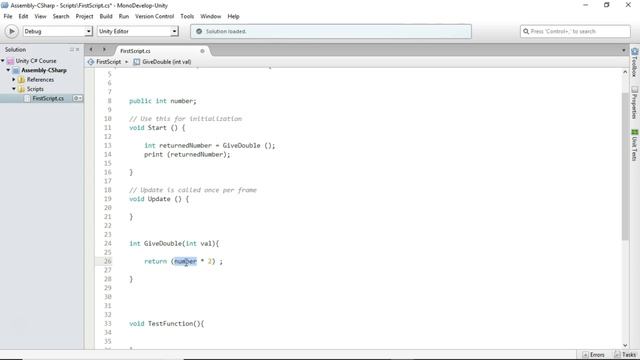Show the Errors pad

coord(594,355)
